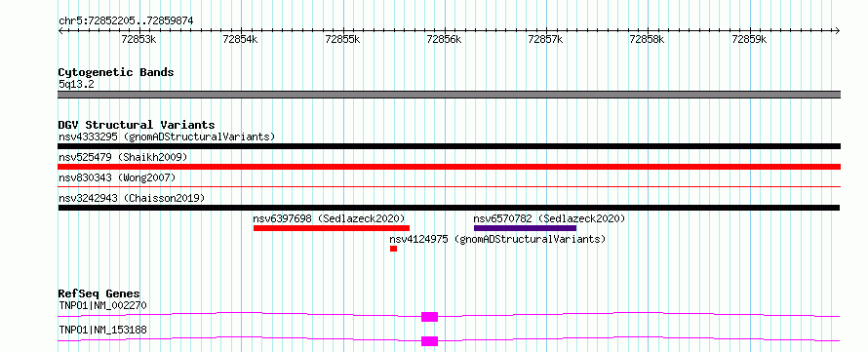This screenshot has width=868, height=352.
Task: Open the nsv3242943 (Chaisson2019) label
Action: pos(132,198)
